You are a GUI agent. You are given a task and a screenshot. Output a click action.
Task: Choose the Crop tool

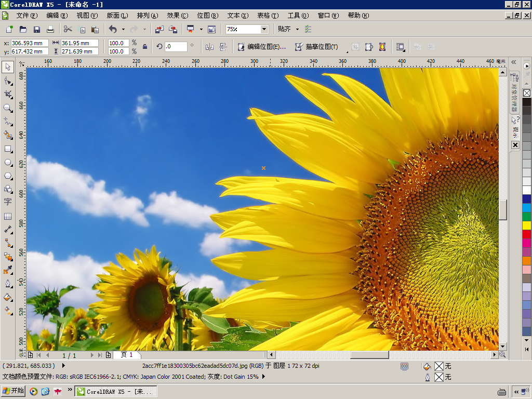point(8,95)
